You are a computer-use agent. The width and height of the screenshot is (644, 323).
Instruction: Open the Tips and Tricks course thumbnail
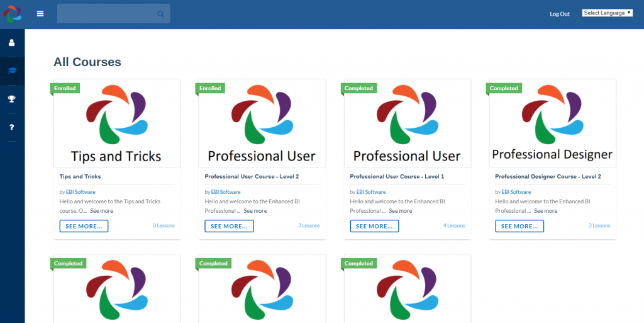coord(117,123)
